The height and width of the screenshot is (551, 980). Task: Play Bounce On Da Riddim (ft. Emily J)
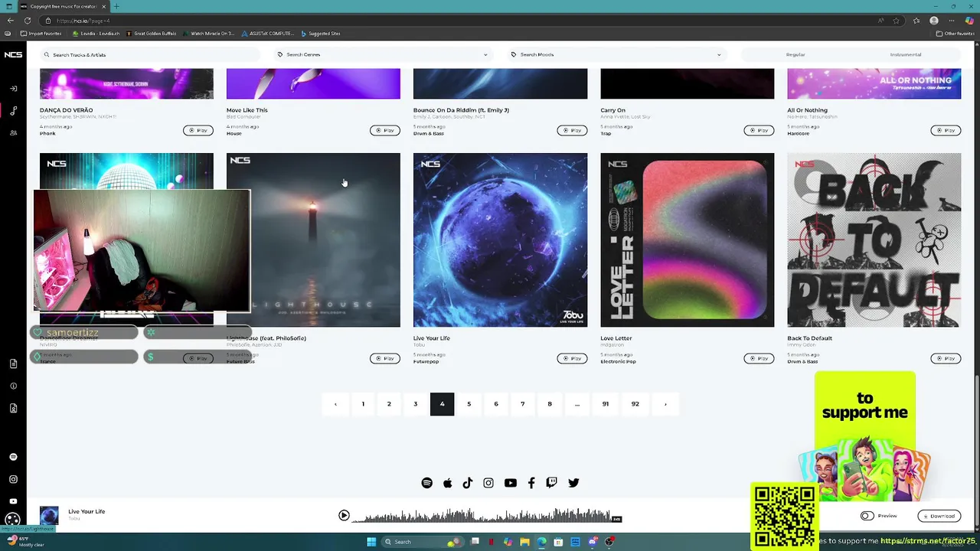click(572, 130)
